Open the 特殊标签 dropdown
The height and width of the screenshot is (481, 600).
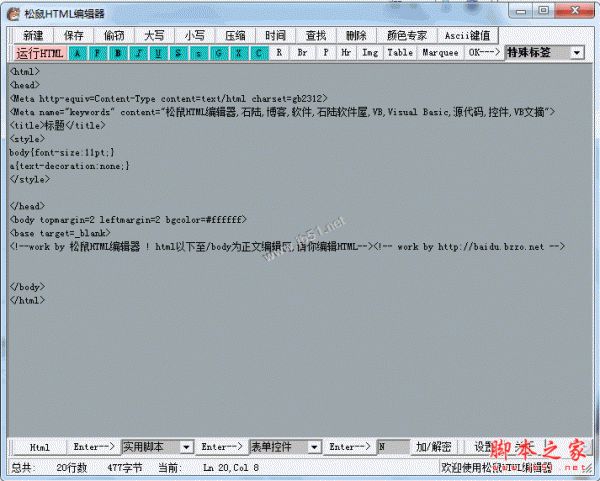click(577, 52)
